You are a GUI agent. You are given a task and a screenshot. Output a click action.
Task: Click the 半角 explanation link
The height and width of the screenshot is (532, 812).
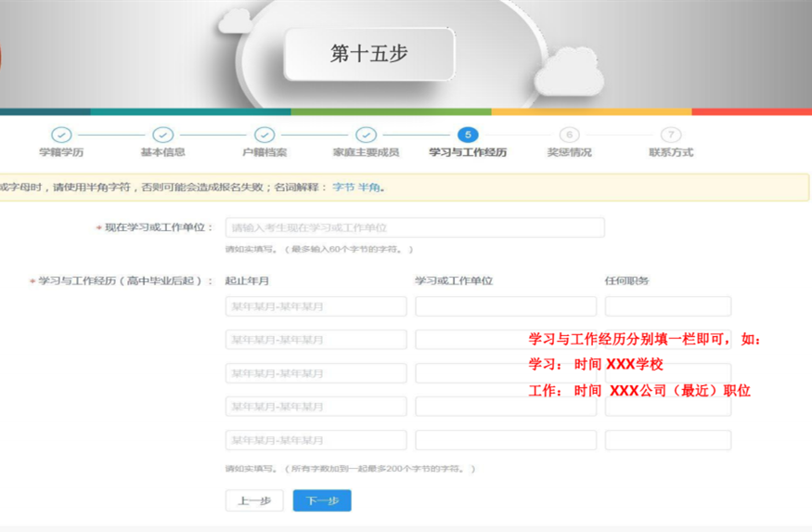tap(368, 188)
